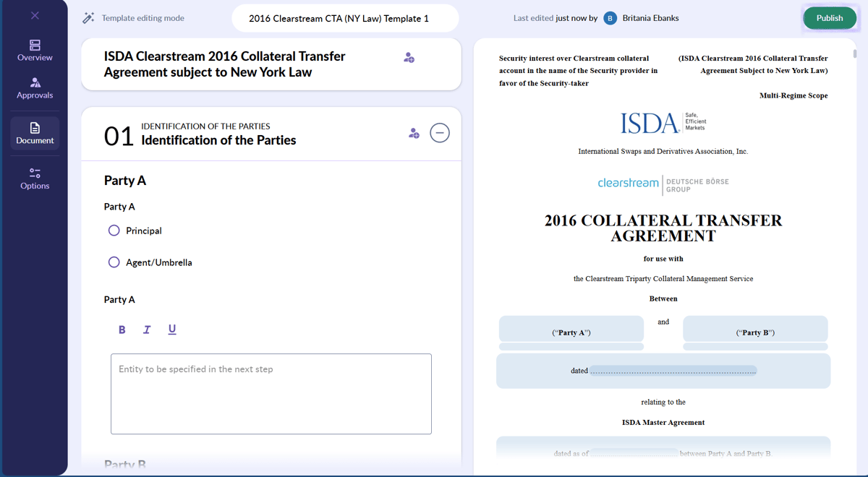
Task: Click the agreement title subject to New York Law
Action: point(224,64)
